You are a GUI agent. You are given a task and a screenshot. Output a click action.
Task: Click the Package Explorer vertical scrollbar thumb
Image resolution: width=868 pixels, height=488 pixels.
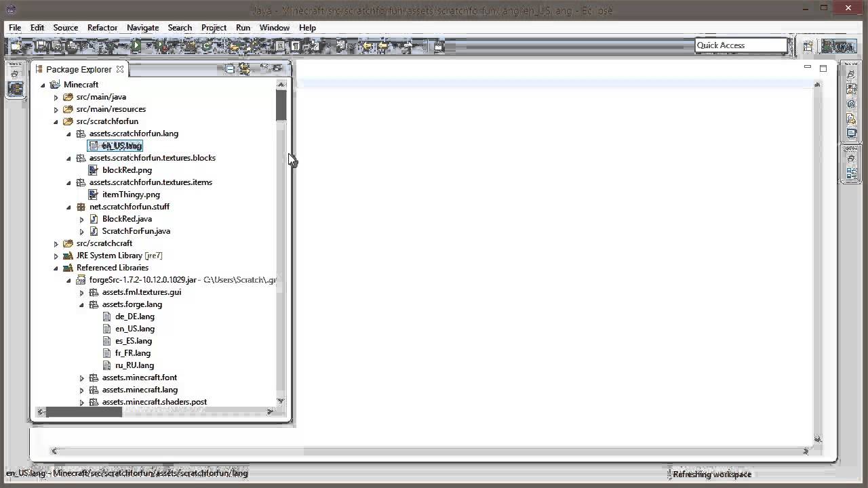click(x=281, y=105)
